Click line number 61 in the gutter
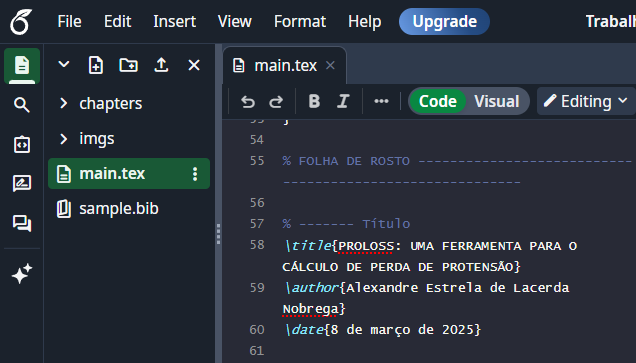The height and width of the screenshot is (363, 636). 257,350
